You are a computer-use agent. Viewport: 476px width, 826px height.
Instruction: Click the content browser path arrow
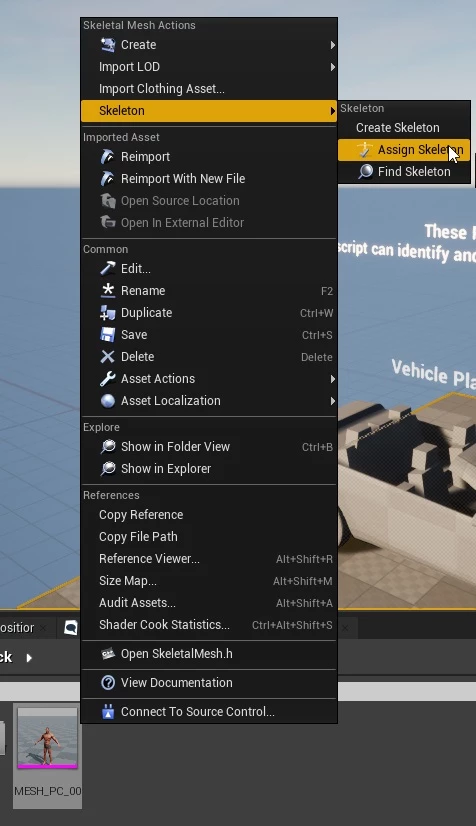point(29,657)
